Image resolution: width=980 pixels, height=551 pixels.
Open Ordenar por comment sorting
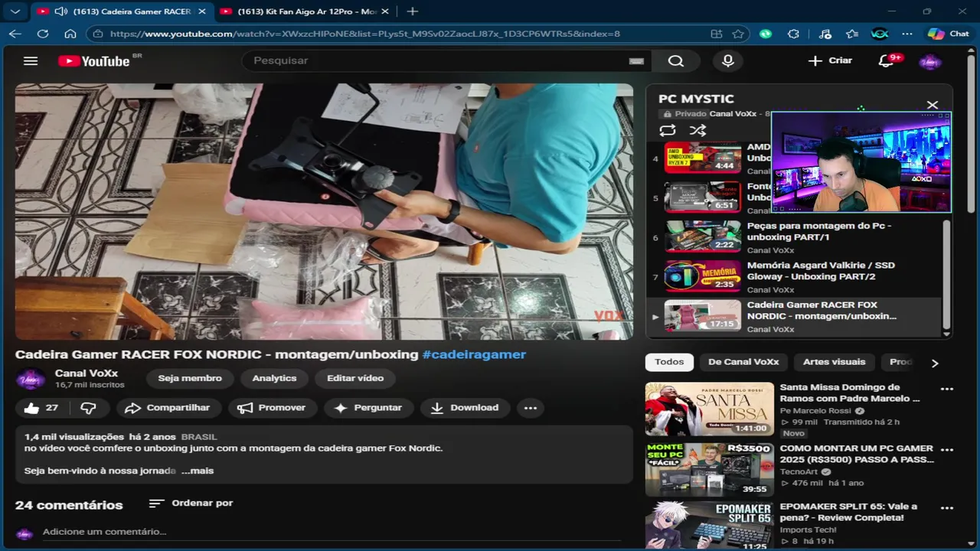pos(191,503)
